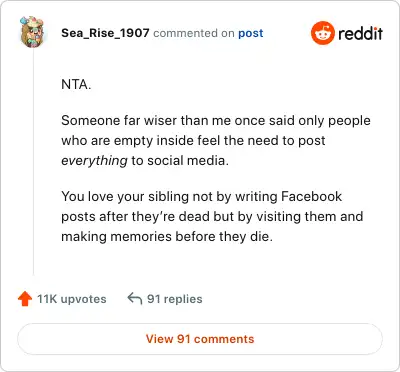Click the reply arrow icon

point(135,298)
